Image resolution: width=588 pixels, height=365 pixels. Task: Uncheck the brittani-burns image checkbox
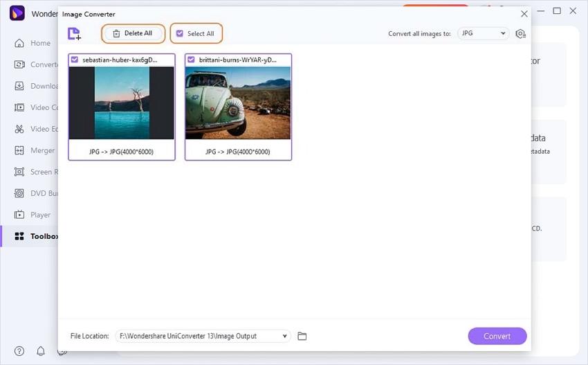tap(191, 60)
